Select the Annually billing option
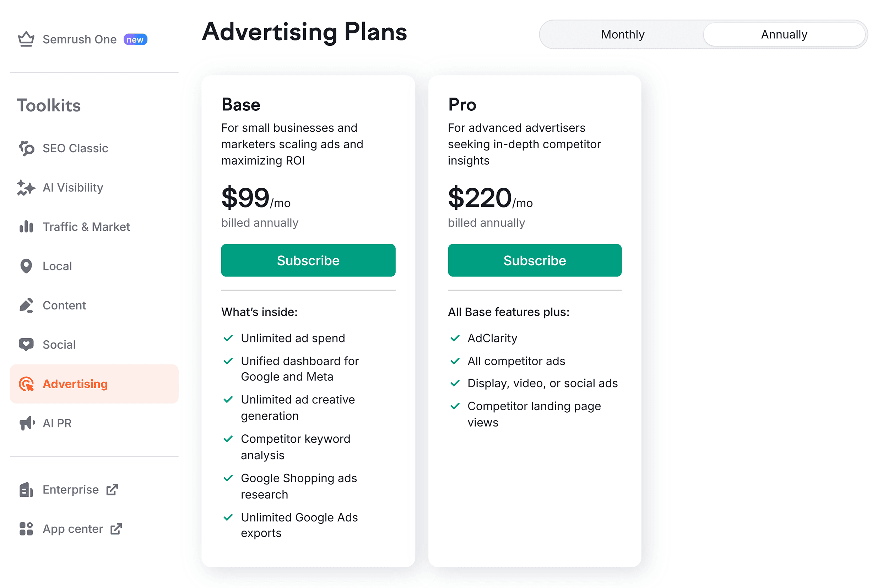This screenshot has height=588, width=888. click(784, 34)
